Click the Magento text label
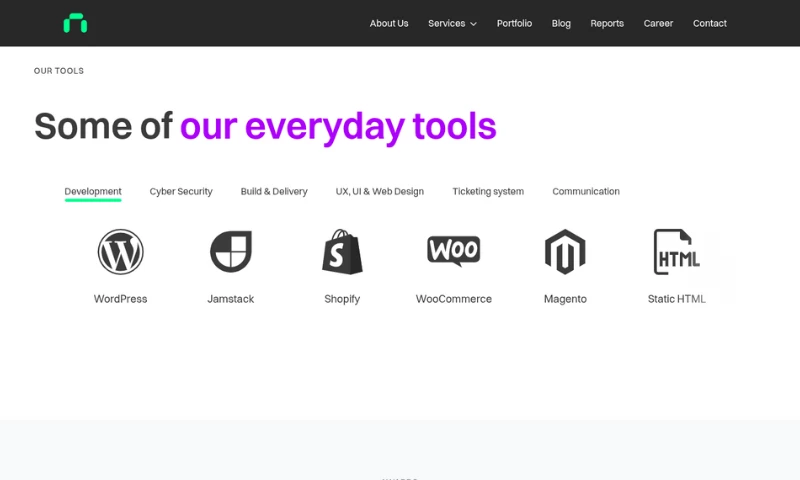 click(565, 299)
